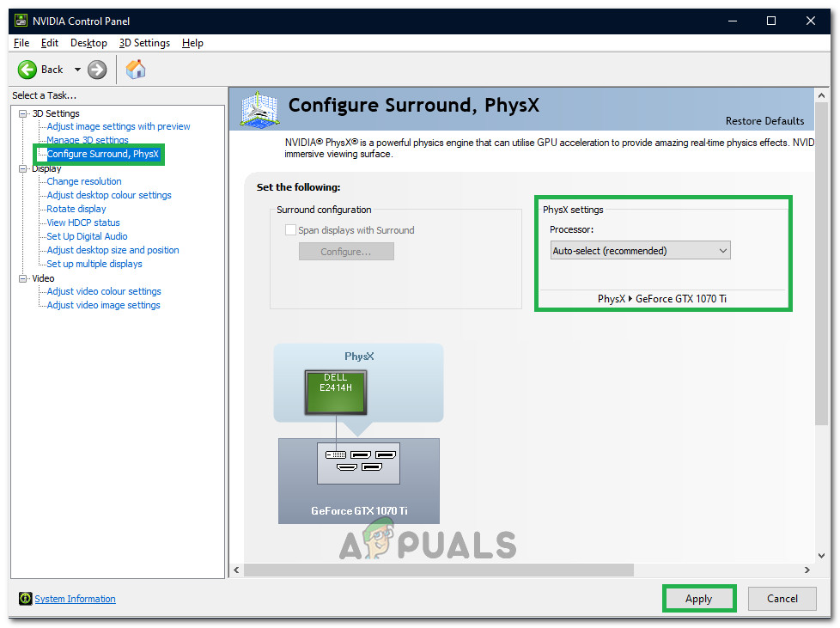Click the grey Forward arrow icon
Screen dimensions: 840x628
pos(97,70)
